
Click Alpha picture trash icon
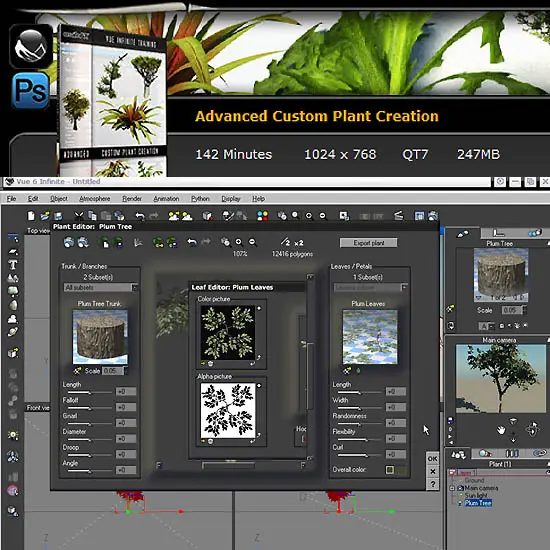210,441
